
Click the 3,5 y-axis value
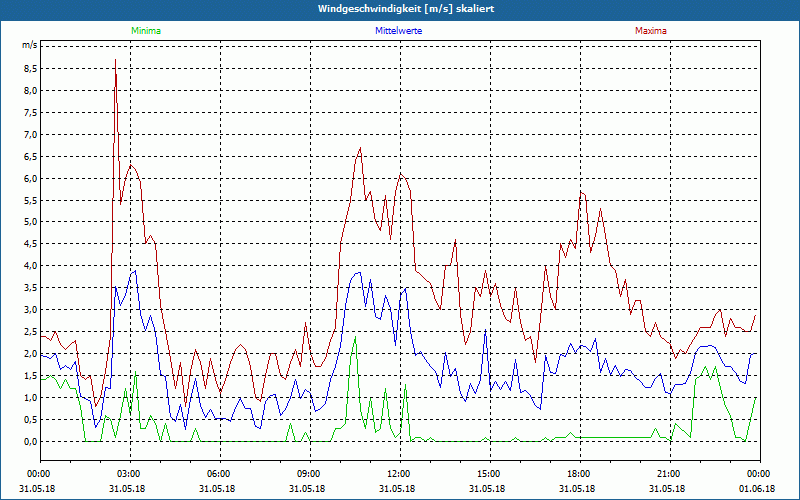(31, 288)
